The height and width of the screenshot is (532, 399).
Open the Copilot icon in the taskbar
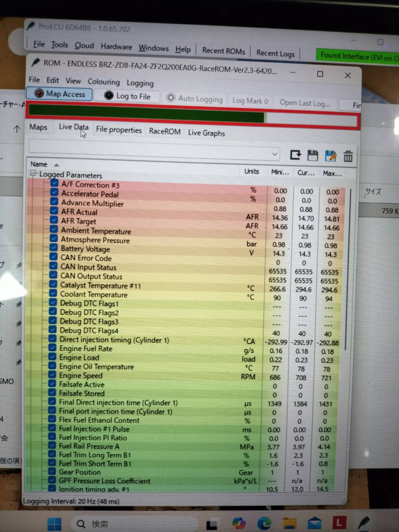(x=239, y=523)
